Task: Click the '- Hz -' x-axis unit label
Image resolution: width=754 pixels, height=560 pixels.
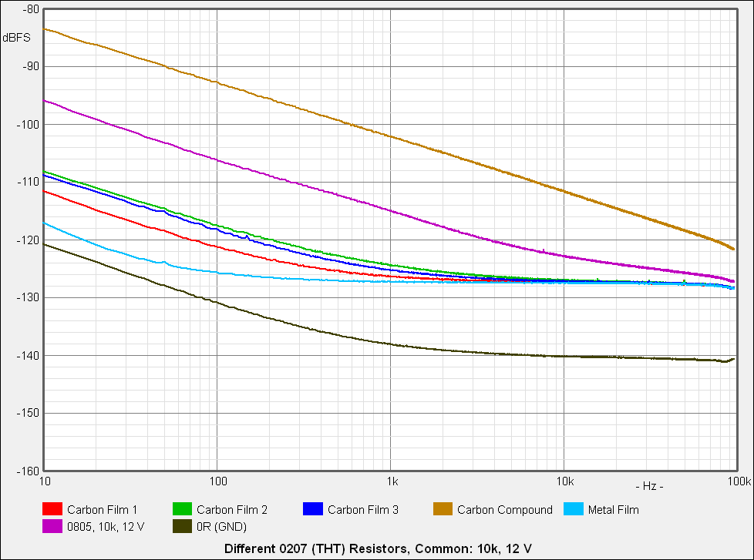Action: [x=649, y=486]
